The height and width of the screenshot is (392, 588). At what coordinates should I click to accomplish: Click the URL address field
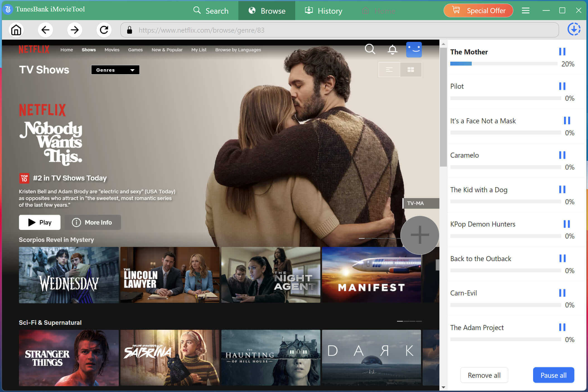(340, 30)
